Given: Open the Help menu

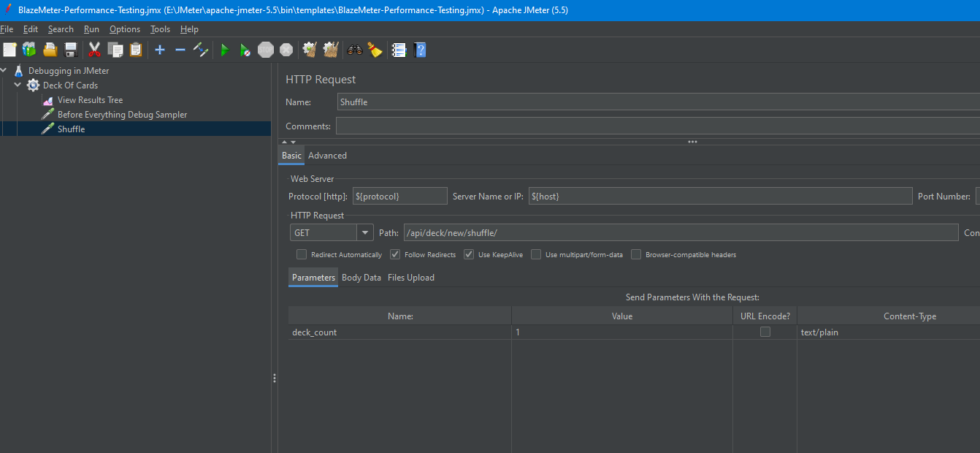Looking at the screenshot, I should point(189,29).
